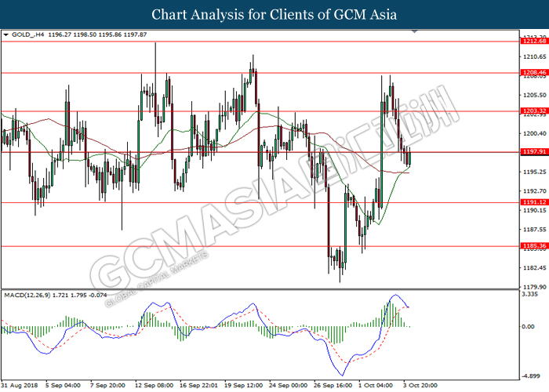Click the 16 Sep 22:01 time label
549x392 pixels.
coord(199,386)
